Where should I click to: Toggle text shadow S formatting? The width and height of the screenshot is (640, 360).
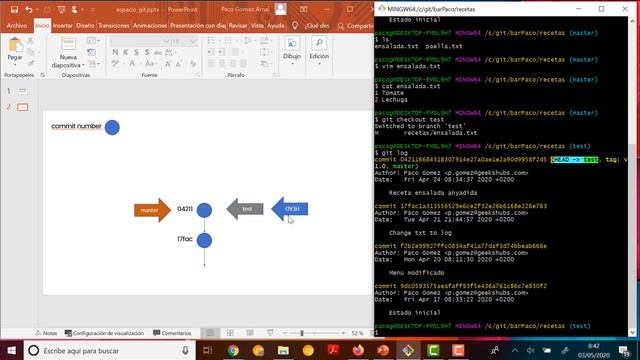(147, 52)
